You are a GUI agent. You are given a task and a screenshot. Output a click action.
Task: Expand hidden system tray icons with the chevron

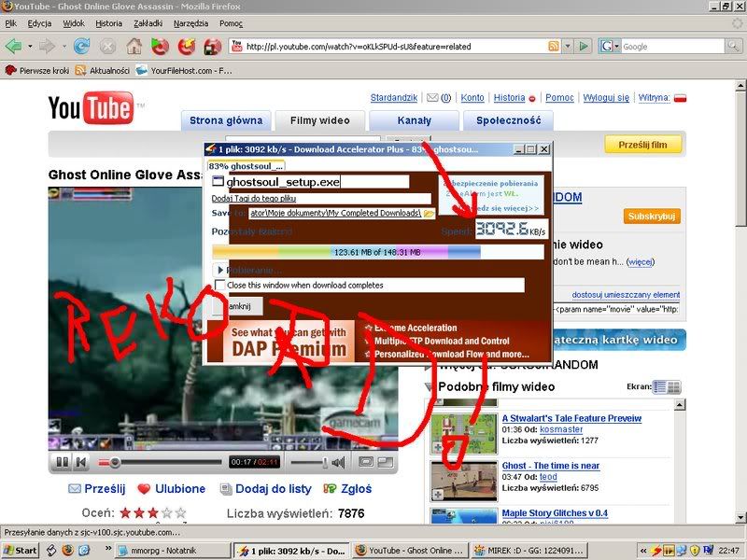click(x=643, y=551)
